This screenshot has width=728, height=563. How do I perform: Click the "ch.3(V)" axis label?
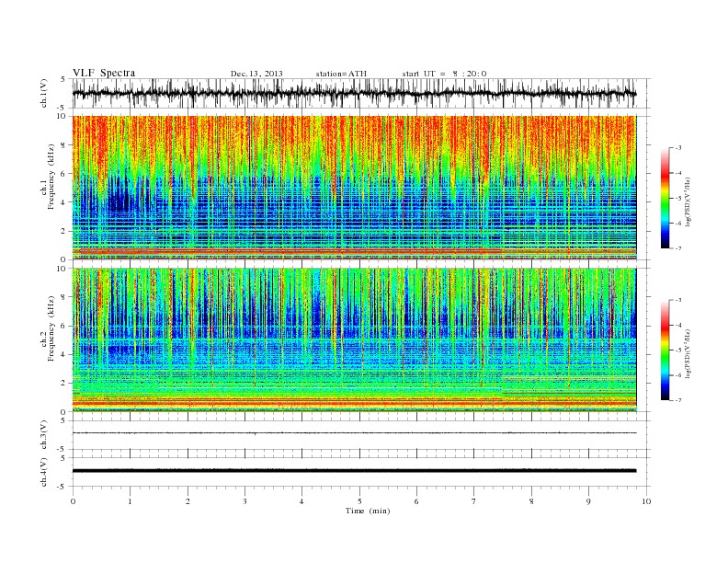[44, 435]
